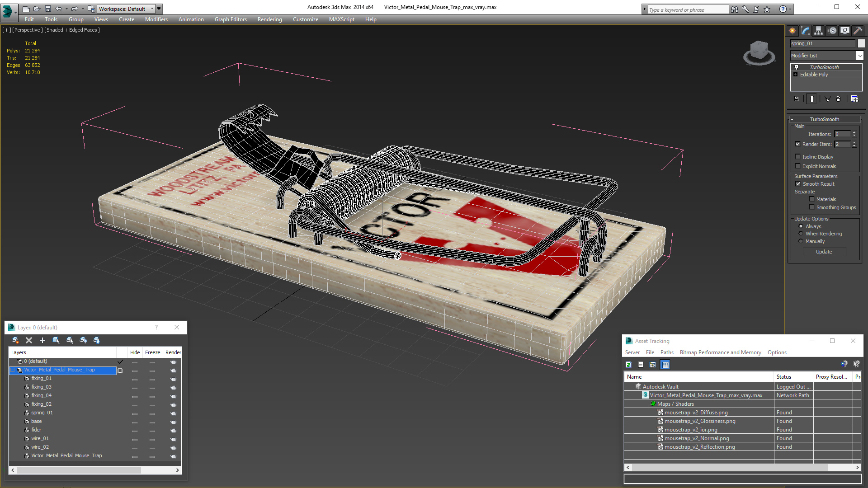Click Table View icon in Asset Tracking
Viewport: 868px width, 488px height.
(x=665, y=365)
